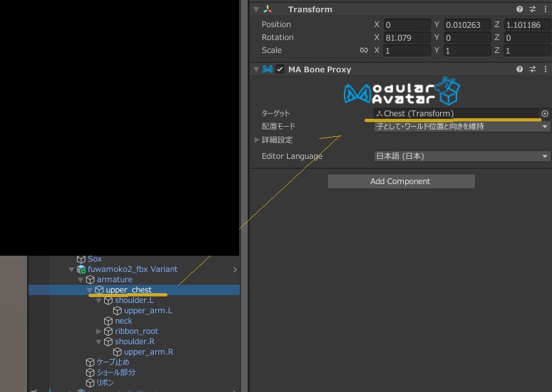Select Sox object in hierarchy
Viewport: 552px width, 392px height.
(x=95, y=259)
